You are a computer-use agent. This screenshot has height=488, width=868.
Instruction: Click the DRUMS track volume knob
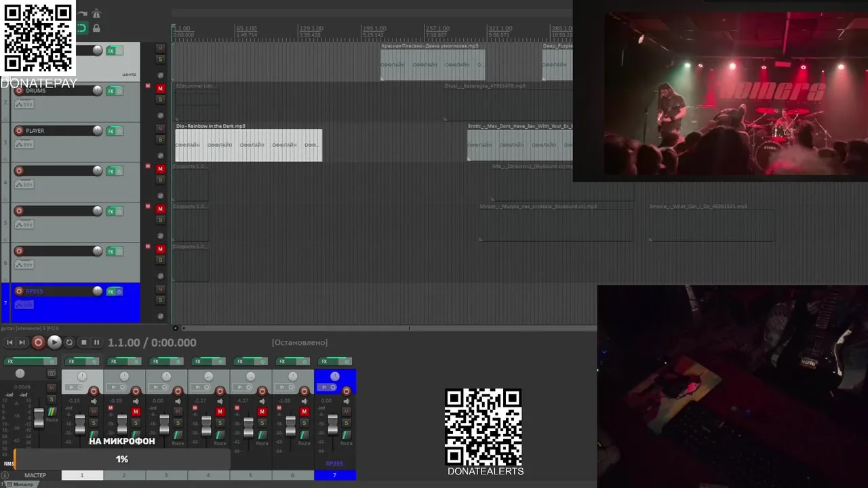[x=98, y=91]
